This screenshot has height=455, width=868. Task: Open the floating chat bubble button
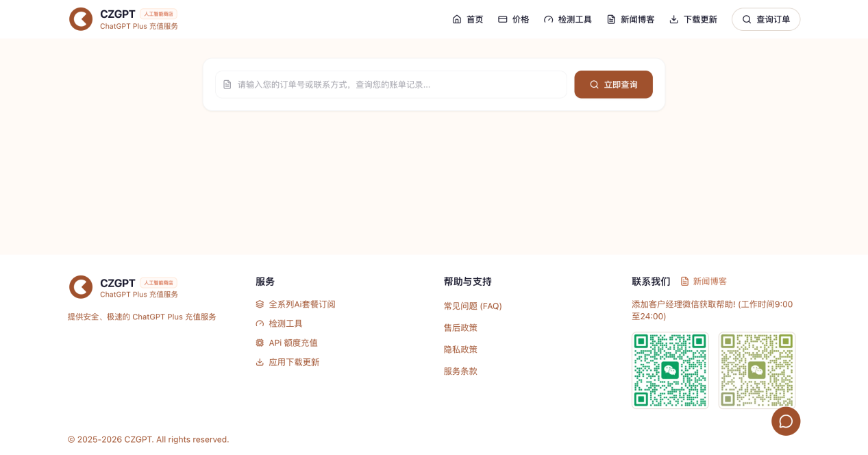786,421
